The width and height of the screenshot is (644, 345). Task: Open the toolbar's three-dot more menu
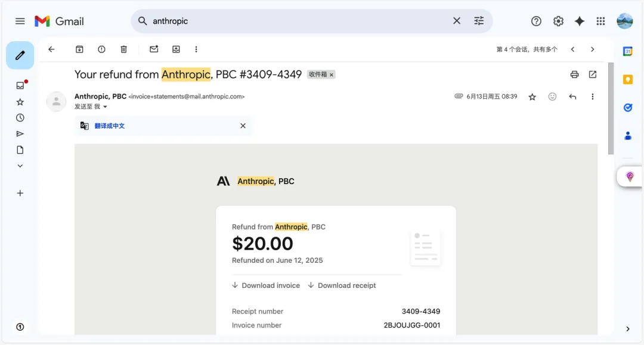pos(196,49)
